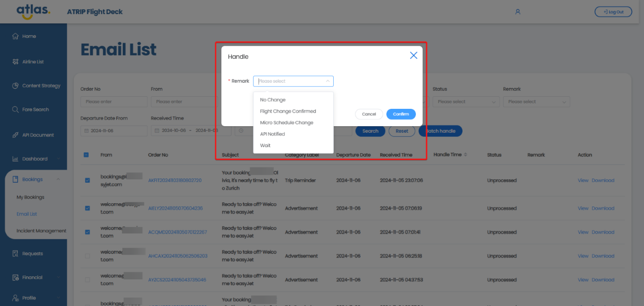
Task: Check the AHCAX order row checkbox
Action: tap(87, 256)
